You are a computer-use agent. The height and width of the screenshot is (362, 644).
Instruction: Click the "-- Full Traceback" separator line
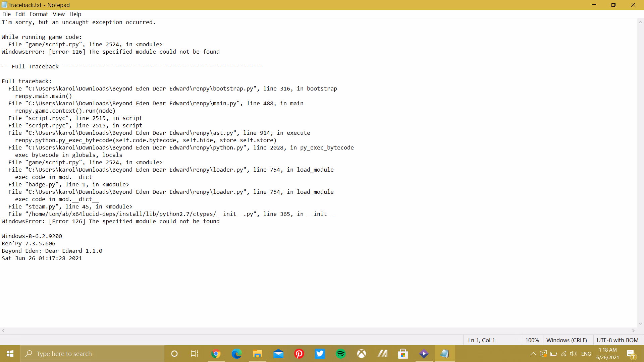point(132,66)
